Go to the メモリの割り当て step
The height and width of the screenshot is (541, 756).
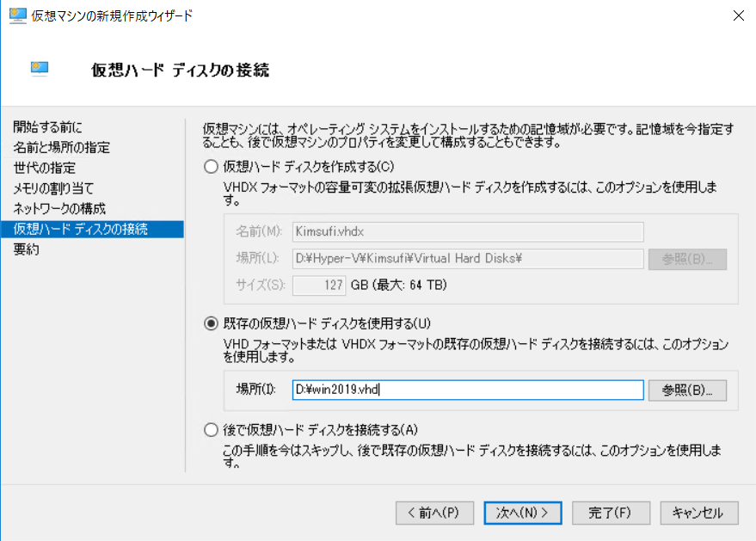coord(53,188)
